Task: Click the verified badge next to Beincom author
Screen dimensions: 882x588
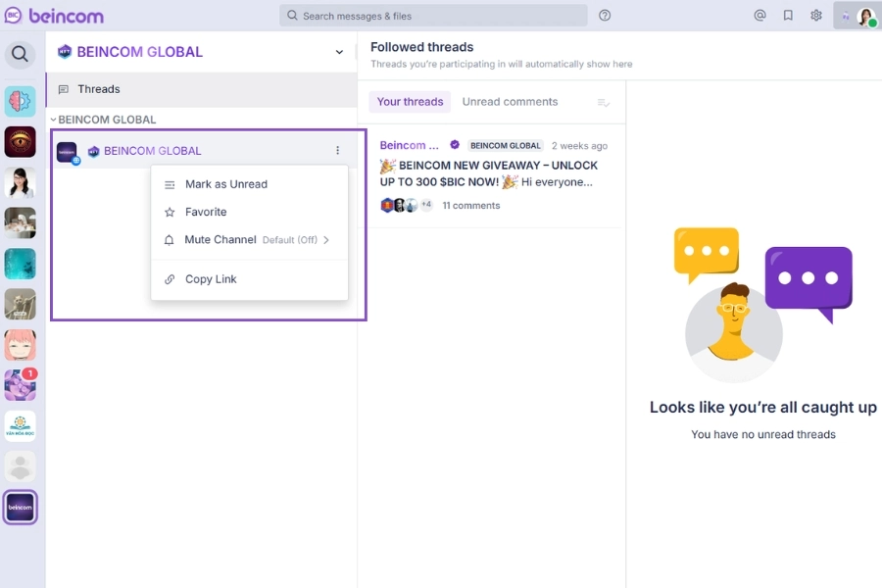Action: point(455,145)
